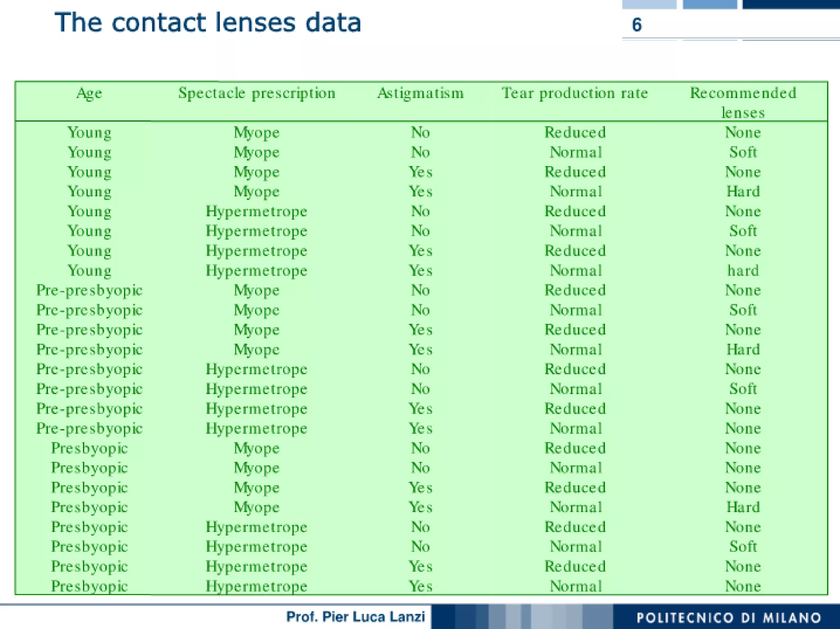Click the lowercase 'hard' lens cell
840x629 pixels.
point(743,271)
